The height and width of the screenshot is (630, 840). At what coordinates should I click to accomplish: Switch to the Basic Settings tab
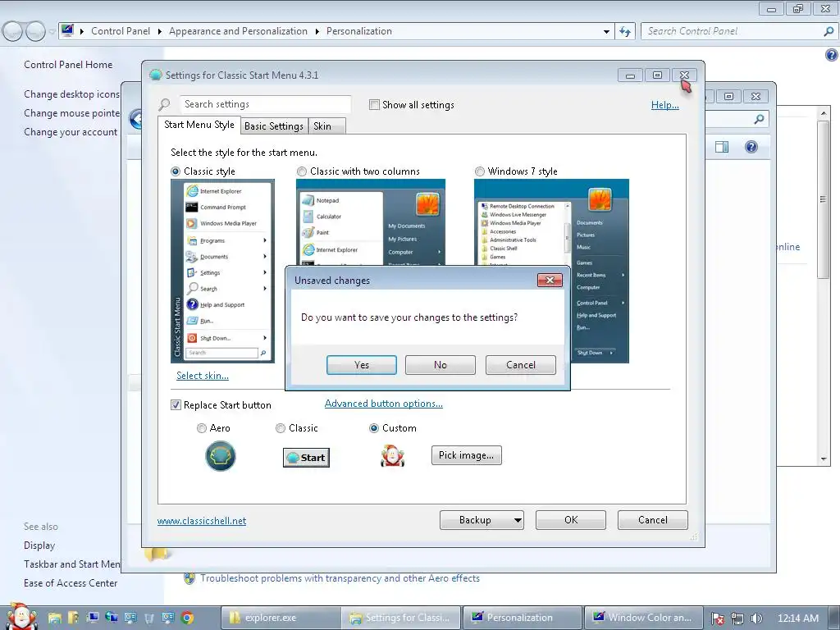[x=274, y=126]
